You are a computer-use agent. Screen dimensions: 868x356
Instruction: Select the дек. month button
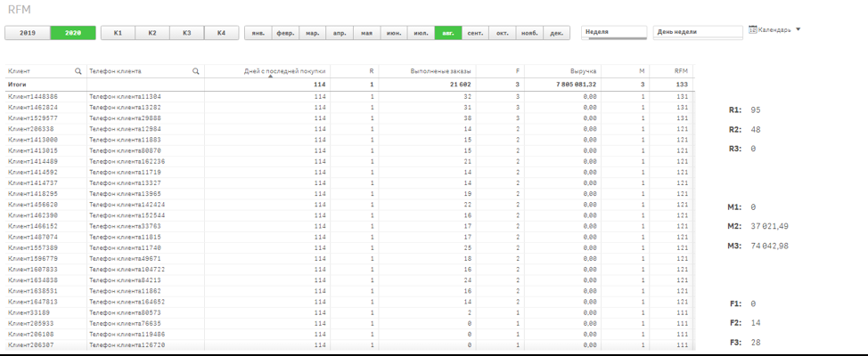[x=557, y=33]
